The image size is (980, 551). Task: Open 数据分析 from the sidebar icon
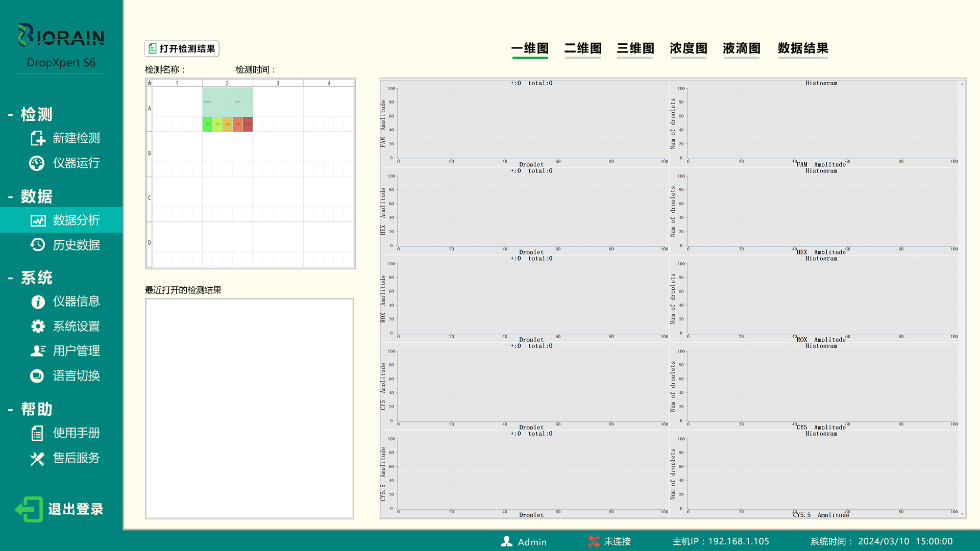[x=38, y=220]
